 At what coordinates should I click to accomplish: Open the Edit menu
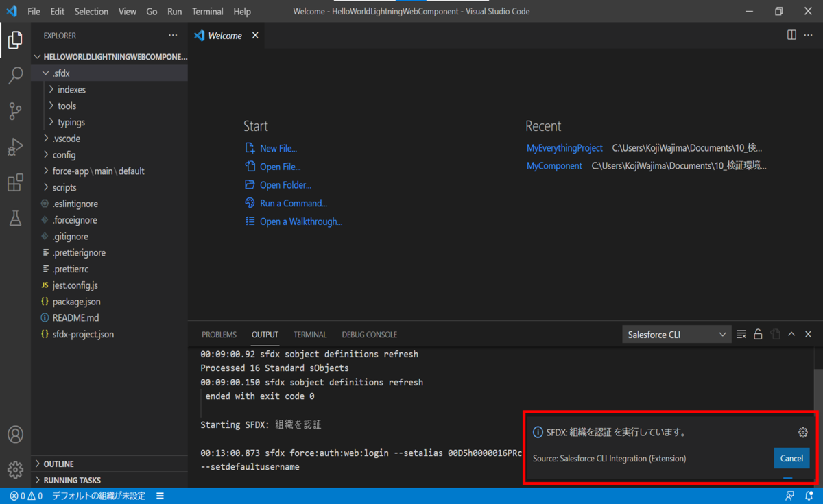pos(58,12)
